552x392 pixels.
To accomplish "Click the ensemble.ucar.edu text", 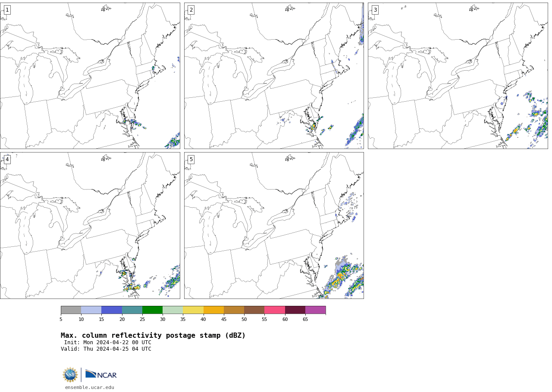I will 90,387.
